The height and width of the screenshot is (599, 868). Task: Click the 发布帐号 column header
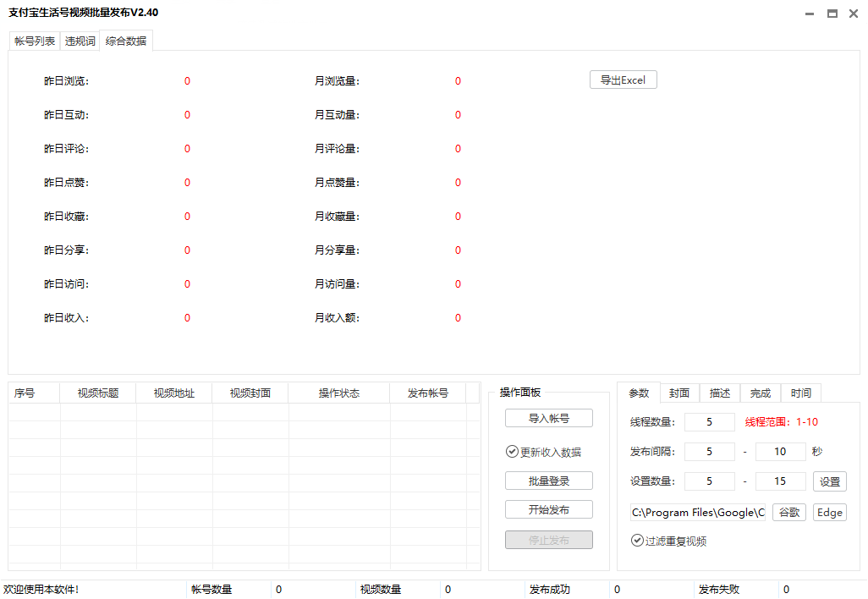428,393
